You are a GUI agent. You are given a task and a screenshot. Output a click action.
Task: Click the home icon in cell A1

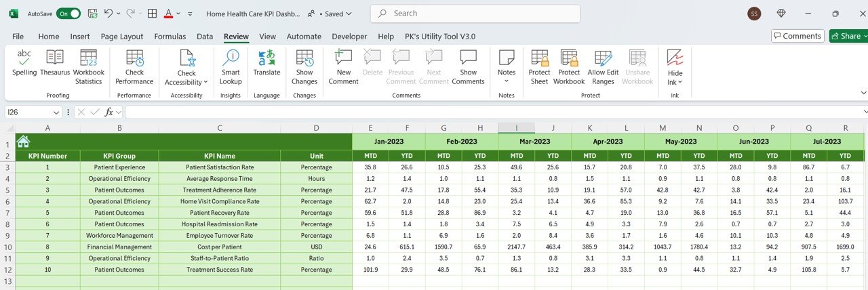pos(23,141)
